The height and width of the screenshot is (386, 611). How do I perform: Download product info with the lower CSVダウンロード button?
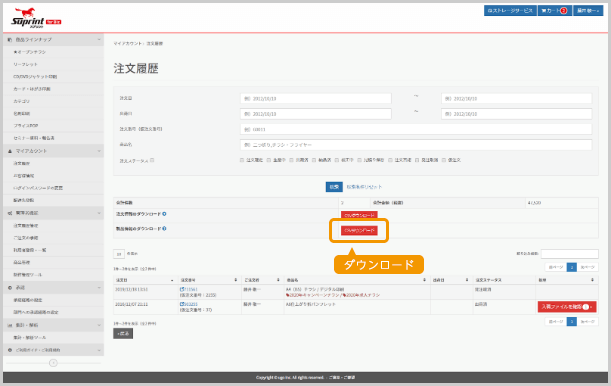tap(359, 231)
